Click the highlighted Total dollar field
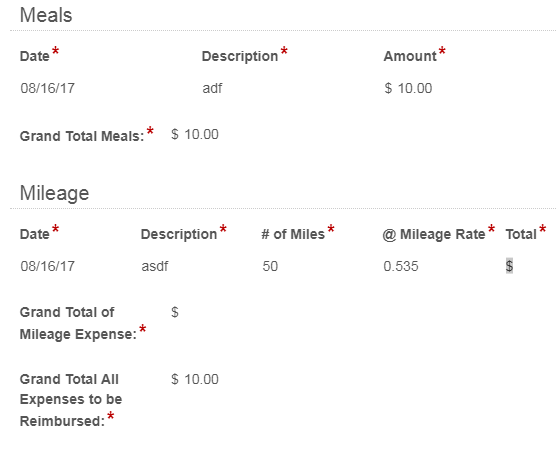The image size is (556, 450). [509, 266]
